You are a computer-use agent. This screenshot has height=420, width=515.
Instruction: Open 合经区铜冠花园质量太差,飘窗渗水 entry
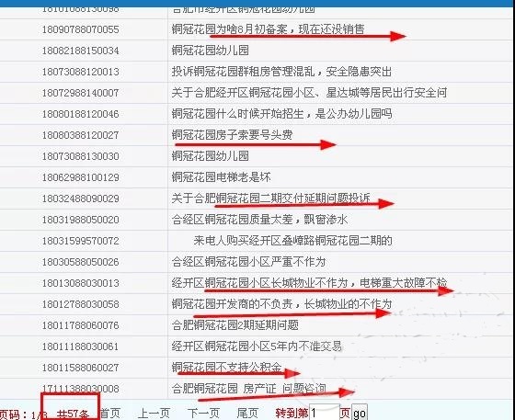click(259, 220)
